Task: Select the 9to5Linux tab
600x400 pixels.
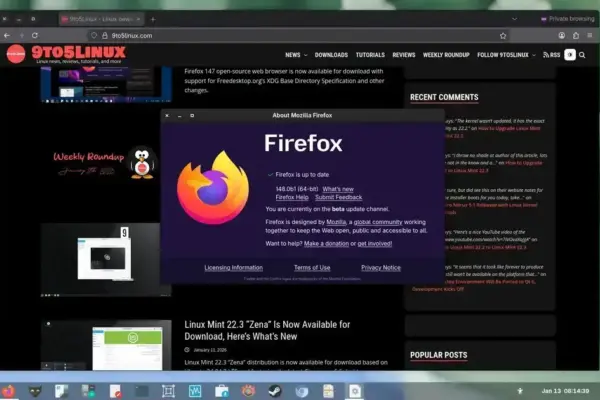Action: tap(99, 19)
